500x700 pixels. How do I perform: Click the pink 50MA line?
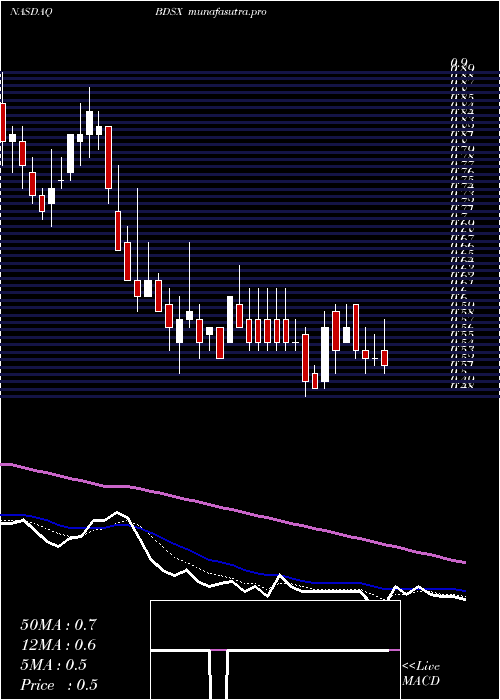pyautogui.click(x=232, y=509)
